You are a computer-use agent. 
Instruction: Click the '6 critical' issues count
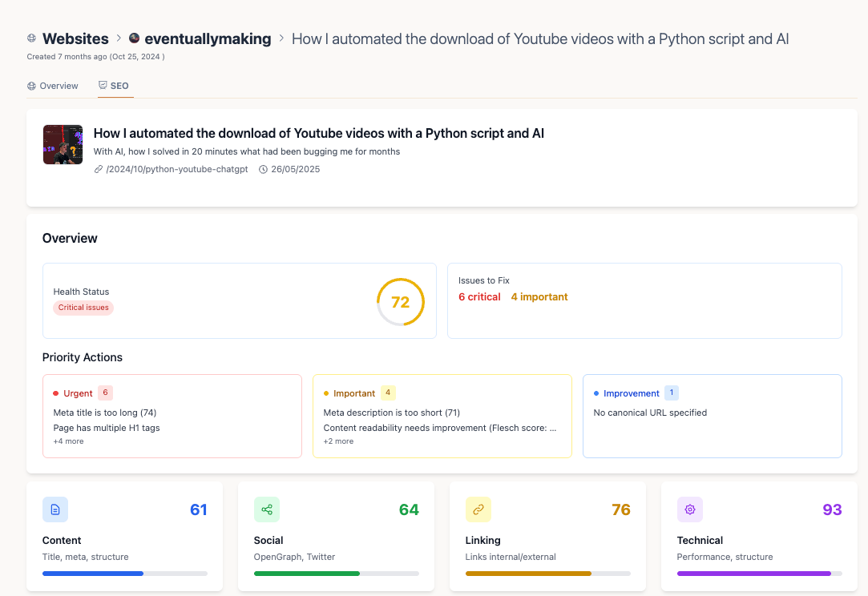tap(479, 297)
